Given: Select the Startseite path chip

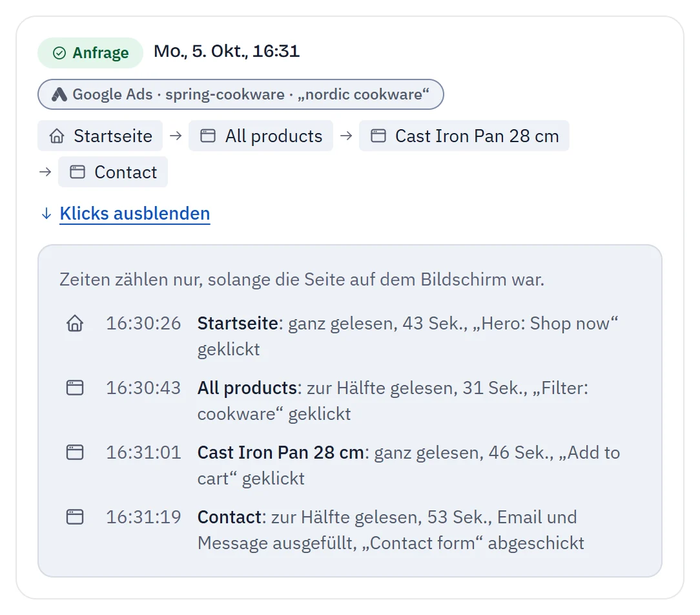Looking at the screenshot, I should 100,136.
